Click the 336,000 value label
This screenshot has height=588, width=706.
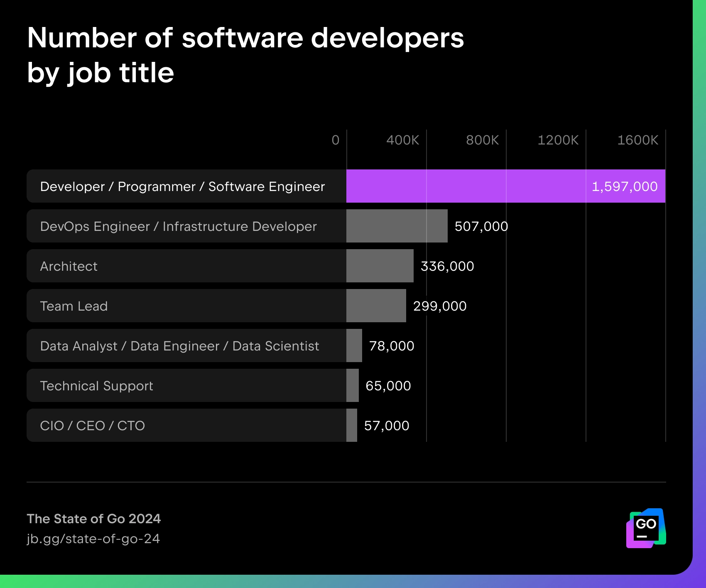point(447,267)
